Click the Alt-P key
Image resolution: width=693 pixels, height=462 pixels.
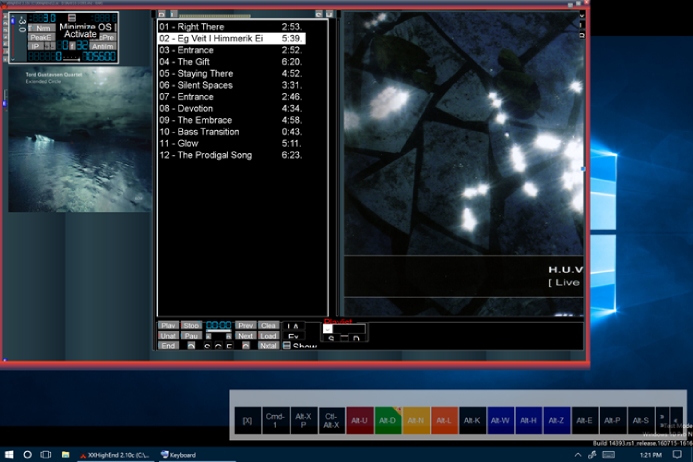612,420
